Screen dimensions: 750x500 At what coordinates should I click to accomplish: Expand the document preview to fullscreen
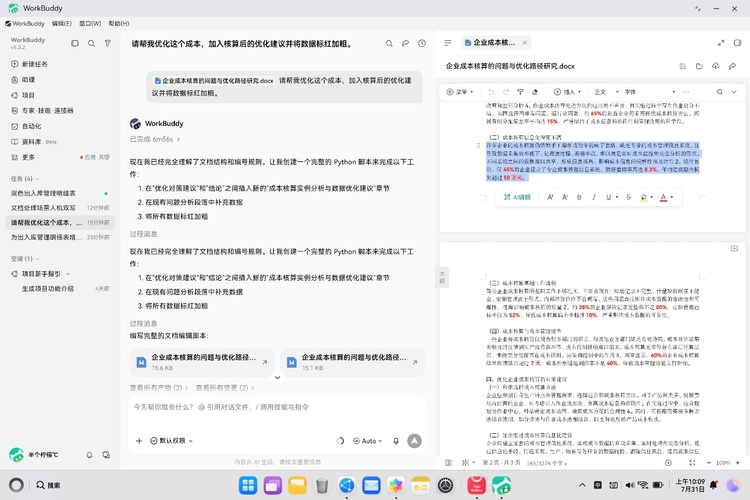coord(721,43)
